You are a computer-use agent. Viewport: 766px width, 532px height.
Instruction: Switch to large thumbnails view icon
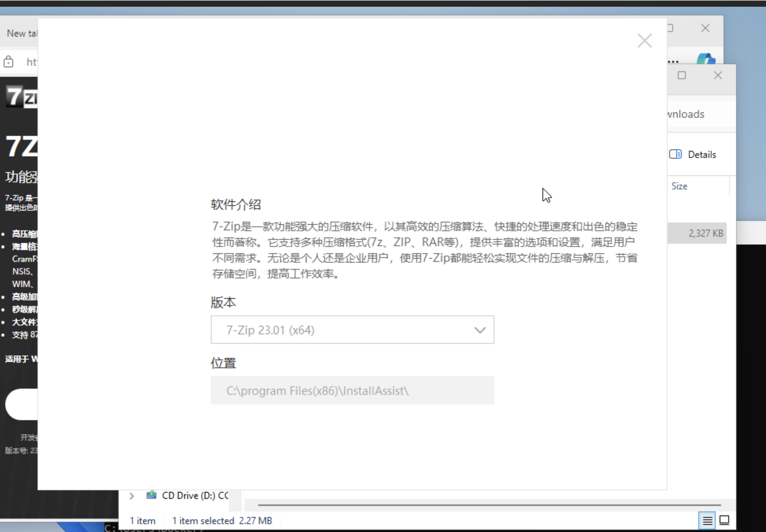tap(724, 520)
